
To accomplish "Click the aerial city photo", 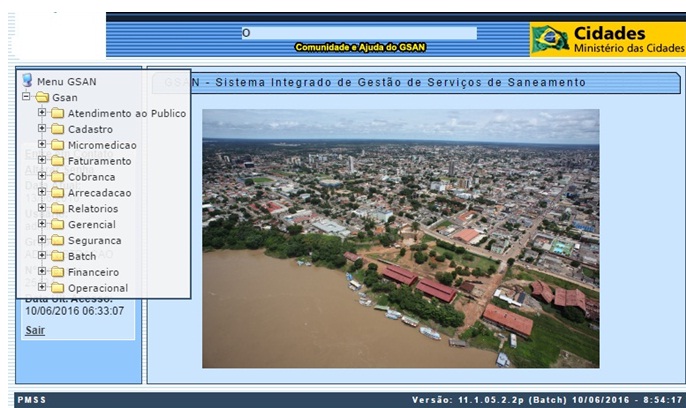I will tap(400, 238).
